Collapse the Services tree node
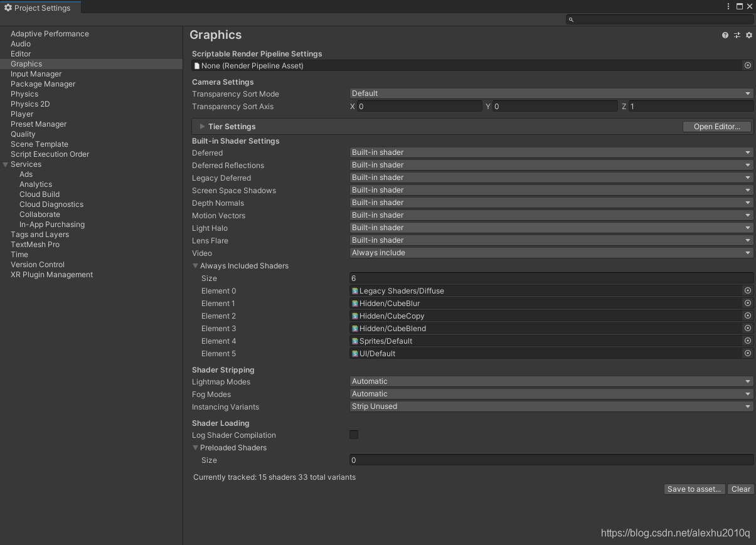Viewport: 756px width, 545px height. tap(6, 164)
